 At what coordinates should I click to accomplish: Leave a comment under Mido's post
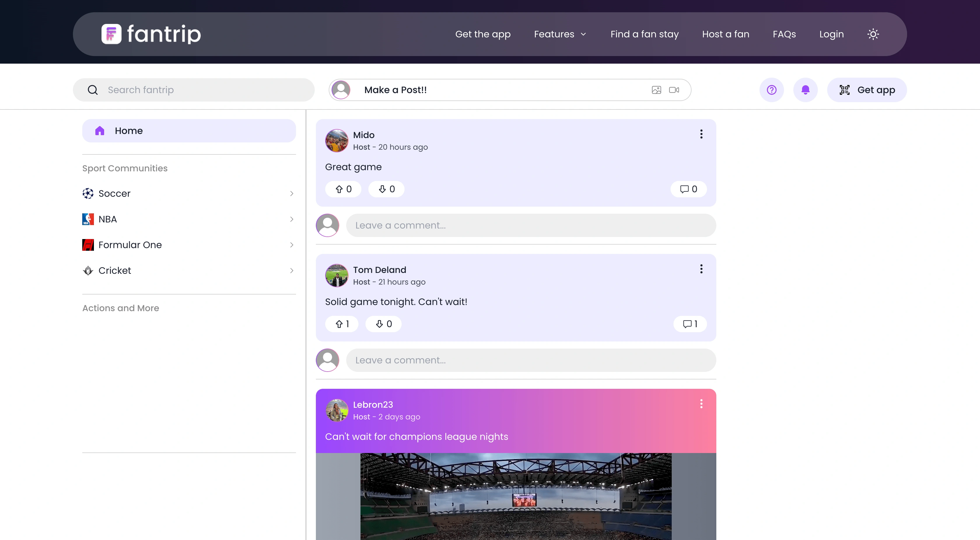(x=531, y=225)
